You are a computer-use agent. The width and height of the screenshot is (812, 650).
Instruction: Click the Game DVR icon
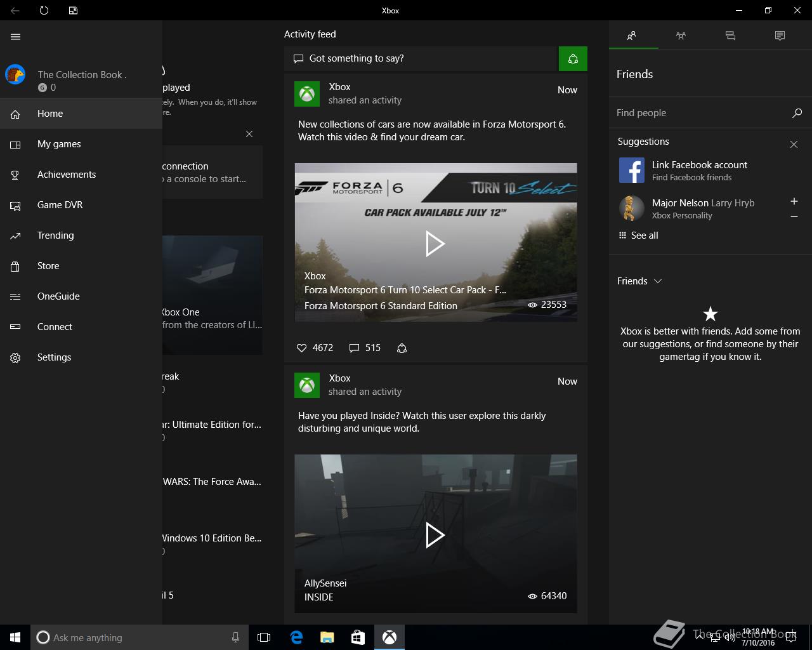coord(15,205)
